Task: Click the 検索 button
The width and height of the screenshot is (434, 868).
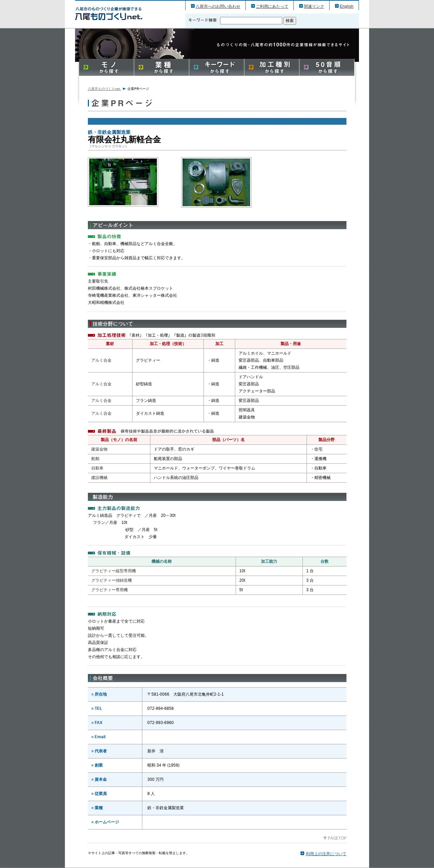Action: coord(290,21)
